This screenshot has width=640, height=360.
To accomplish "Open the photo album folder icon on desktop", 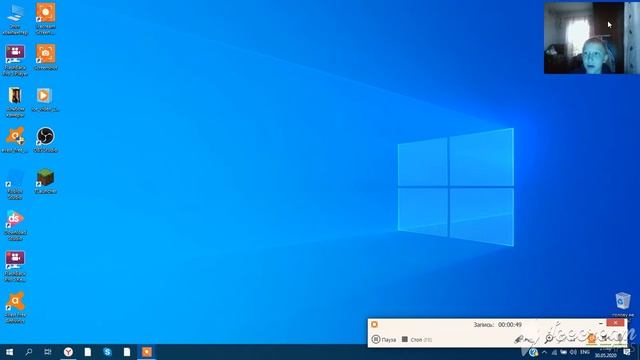I will [15, 102].
